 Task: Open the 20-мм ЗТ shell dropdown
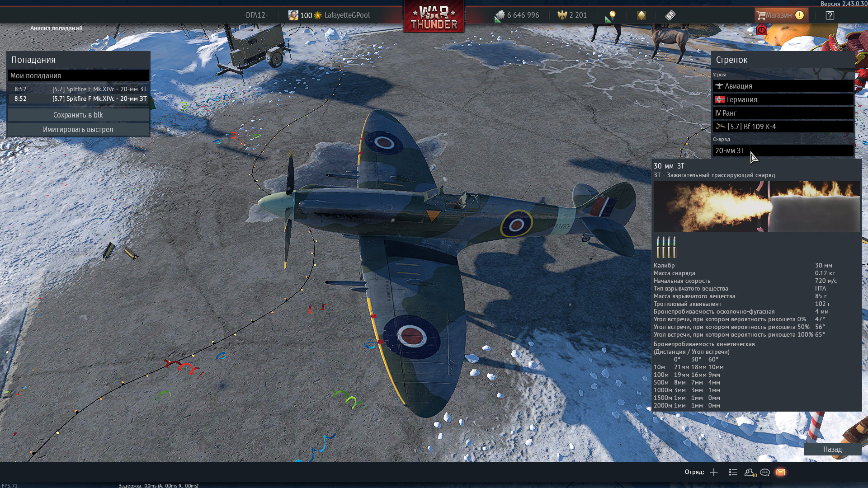783,150
